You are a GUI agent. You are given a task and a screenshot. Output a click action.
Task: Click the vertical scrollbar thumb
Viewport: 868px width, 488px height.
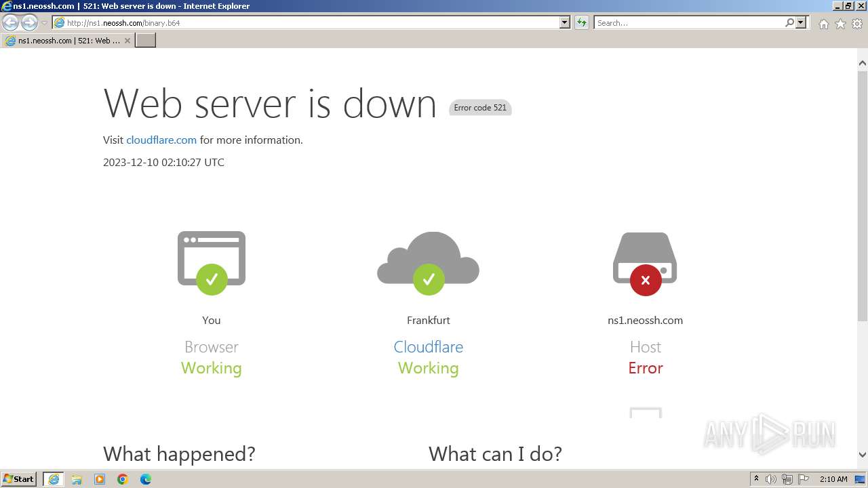[863, 195]
